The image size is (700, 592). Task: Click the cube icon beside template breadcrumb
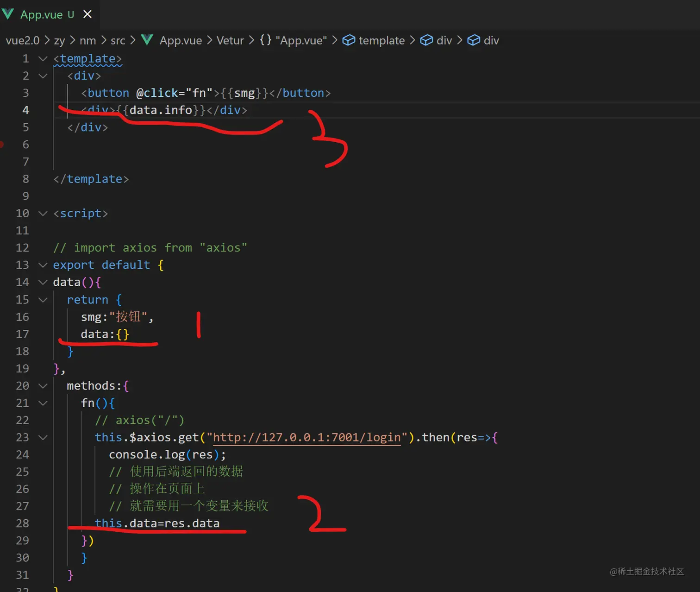tap(349, 40)
